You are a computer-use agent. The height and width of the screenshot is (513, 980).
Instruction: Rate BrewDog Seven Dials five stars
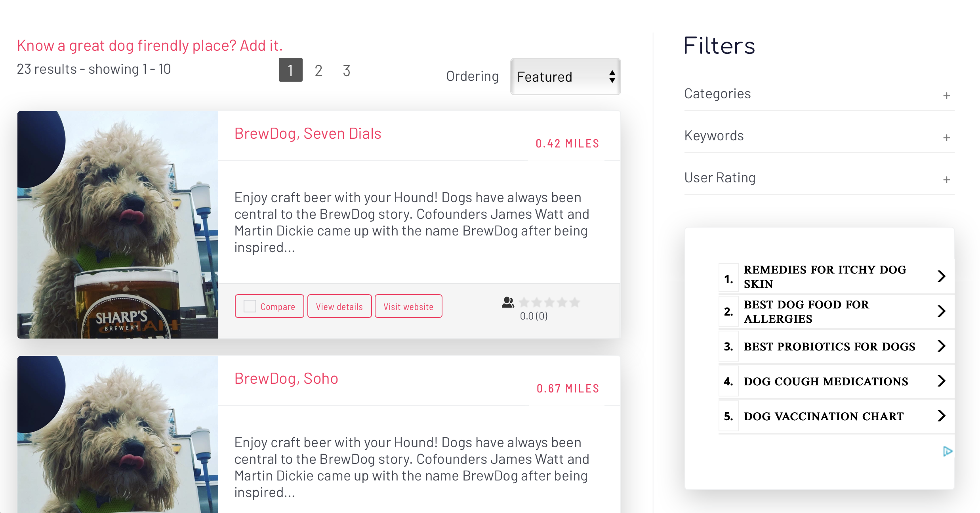point(575,302)
